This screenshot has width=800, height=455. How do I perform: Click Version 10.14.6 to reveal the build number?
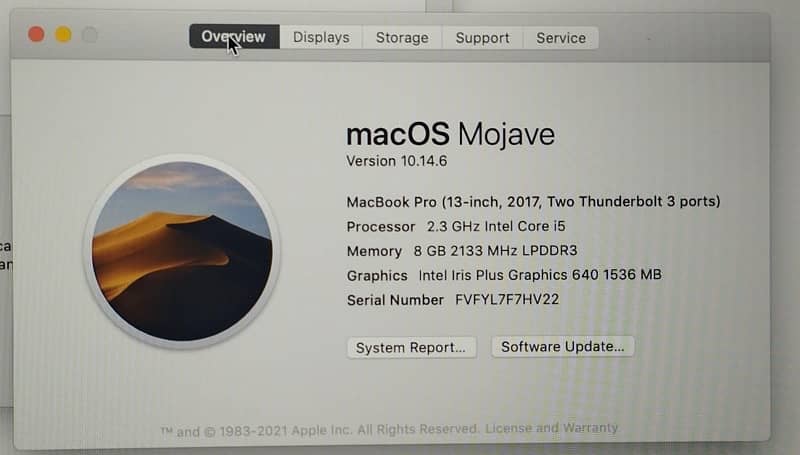click(x=396, y=161)
